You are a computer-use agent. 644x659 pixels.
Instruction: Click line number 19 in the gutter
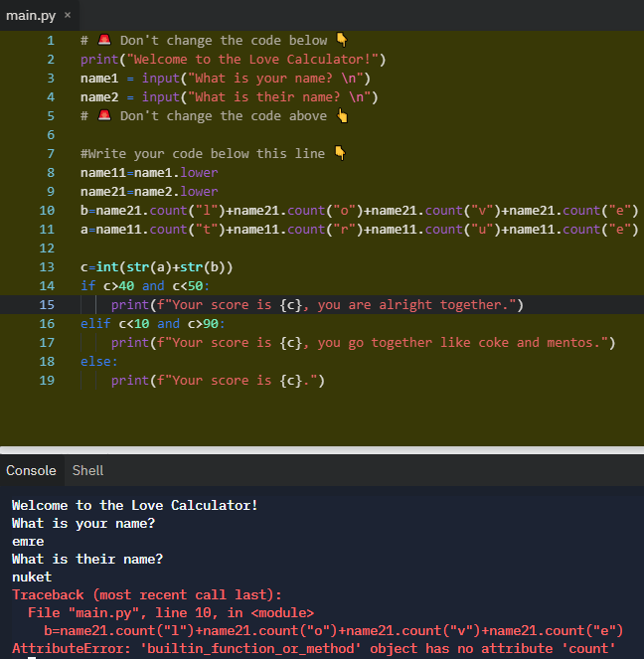(x=47, y=380)
